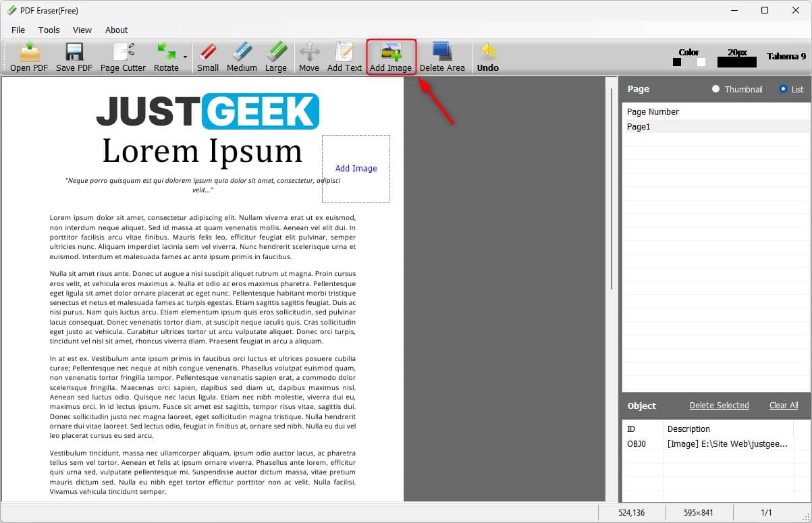
Task: Activate the Move tool
Action: (x=309, y=57)
